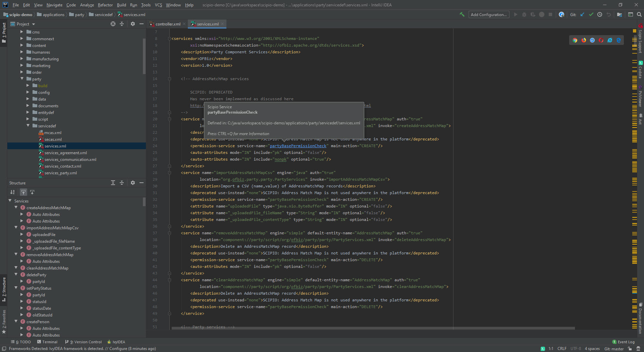The height and width of the screenshot is (352, 644).
Task: Open the Refactor menu
Action: click(105, 5)
